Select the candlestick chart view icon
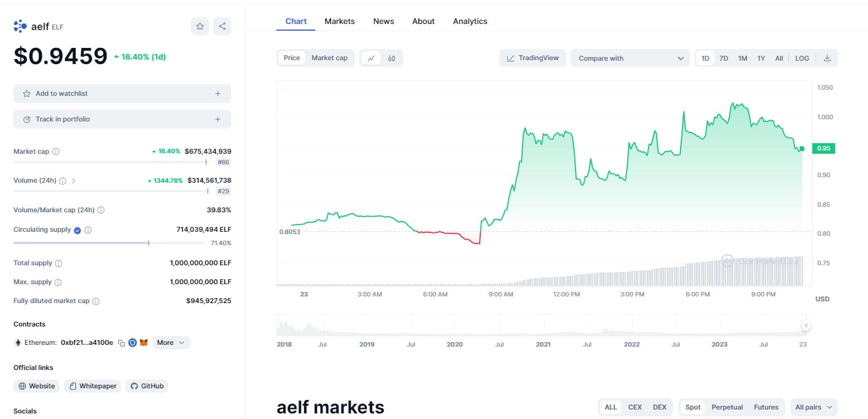This screenshot has height=419, width=868. click(392, 58)
